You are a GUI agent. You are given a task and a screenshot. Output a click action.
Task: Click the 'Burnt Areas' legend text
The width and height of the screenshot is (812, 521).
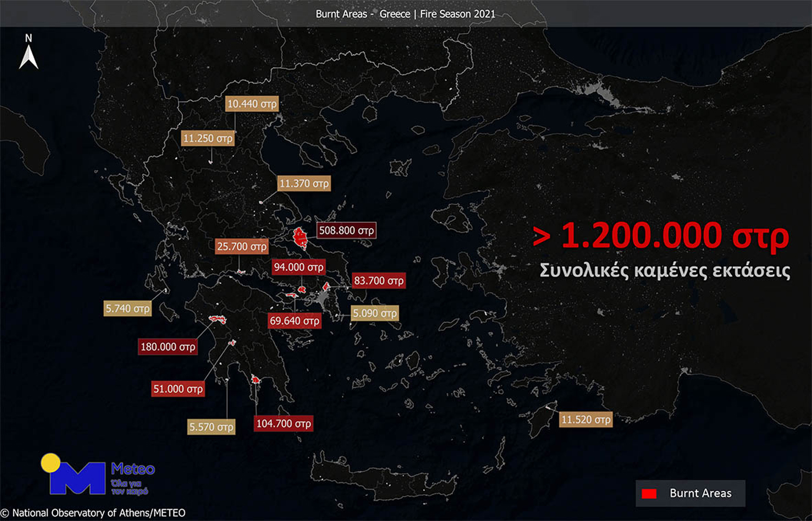point(700,493)
